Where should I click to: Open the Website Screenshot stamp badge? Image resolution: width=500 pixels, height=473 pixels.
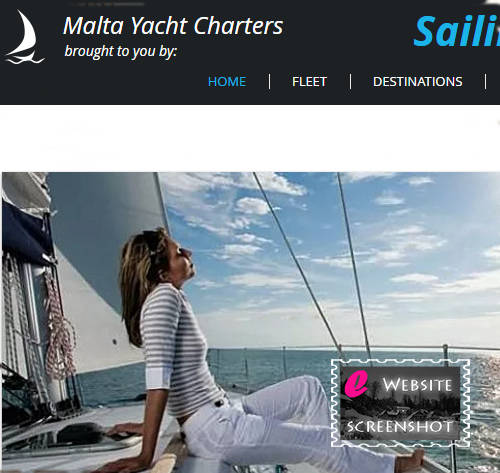[x=400, y=403]
